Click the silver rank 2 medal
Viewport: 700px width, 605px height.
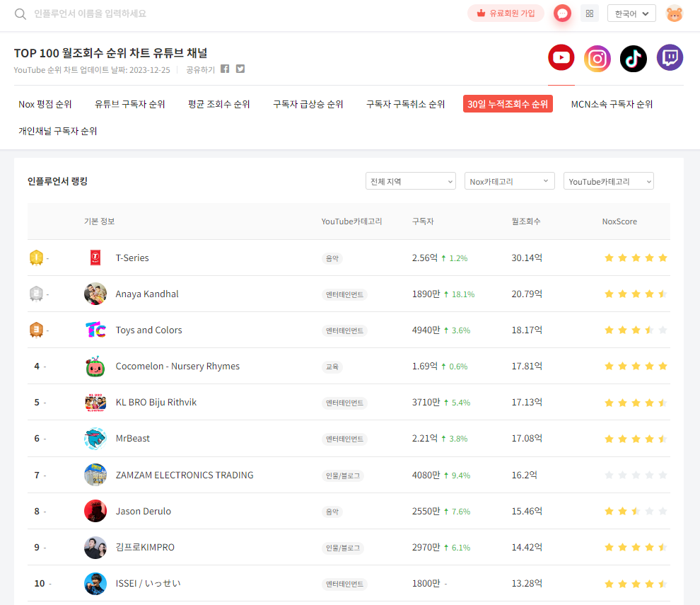pos(36,294)
